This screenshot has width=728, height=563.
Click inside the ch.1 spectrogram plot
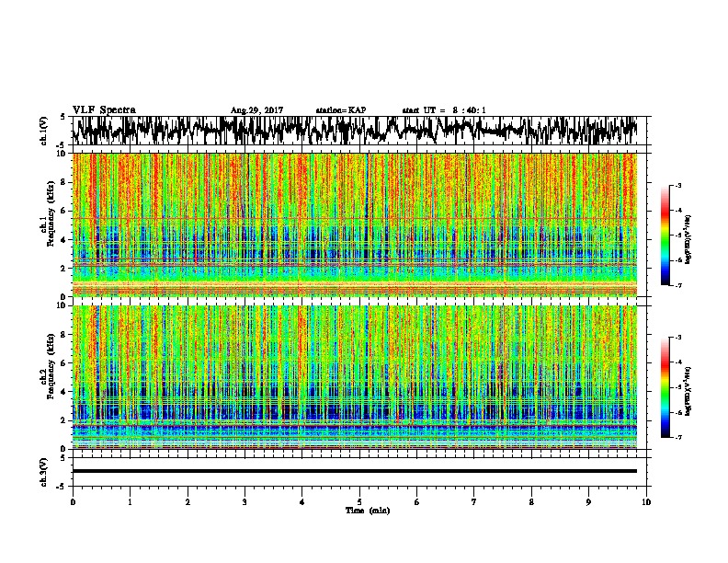355,224
